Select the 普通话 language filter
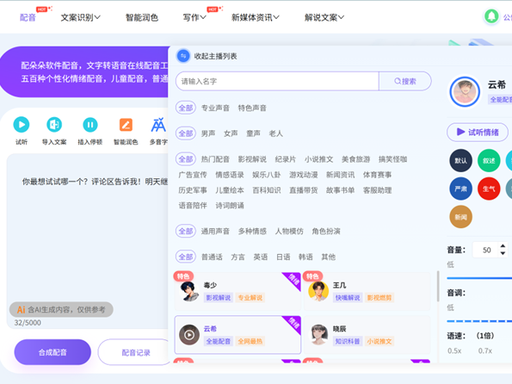This screenshot has width=512, height=384. point(212,257)
